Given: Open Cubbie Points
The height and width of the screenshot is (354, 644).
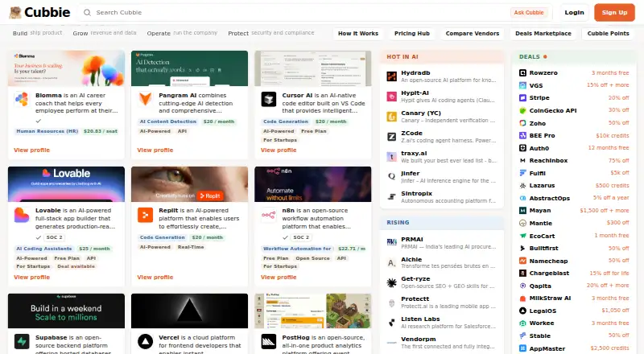Looking at the screenshot, I should 608,33.
